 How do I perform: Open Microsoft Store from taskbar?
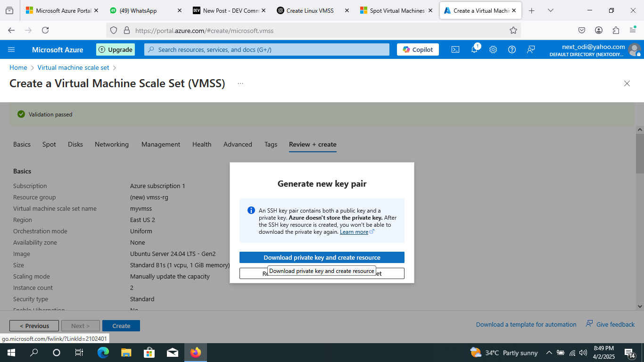pyautogui.click(x=149, y=353)
